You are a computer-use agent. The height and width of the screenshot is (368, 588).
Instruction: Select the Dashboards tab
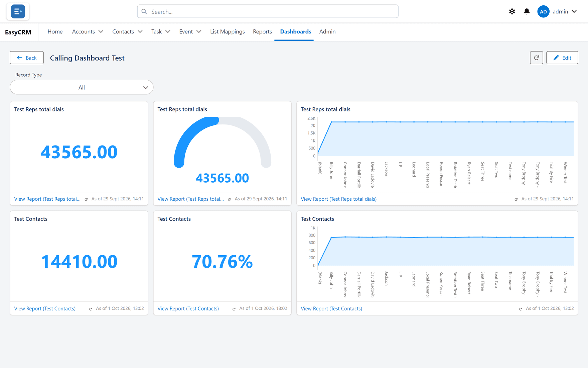(295, 31)
